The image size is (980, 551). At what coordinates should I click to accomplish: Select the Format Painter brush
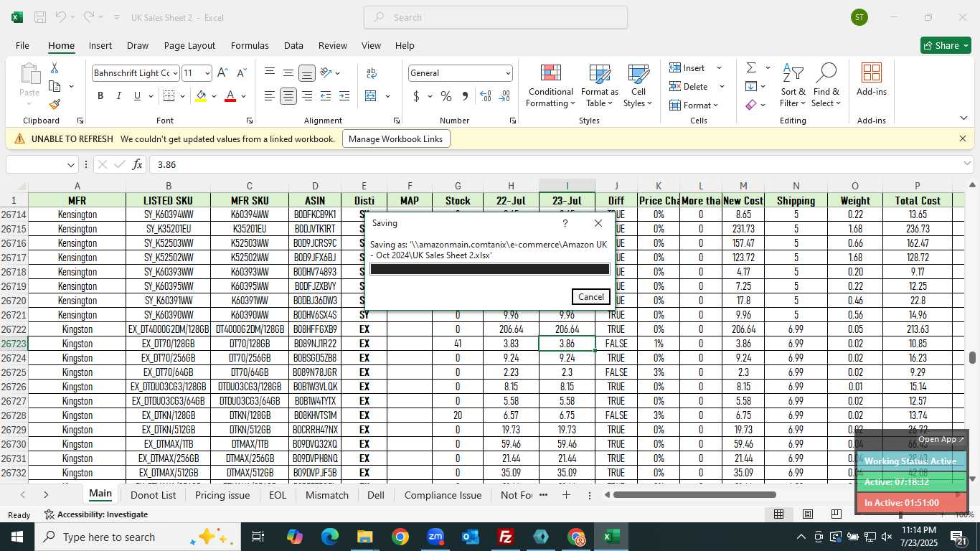pos(55,104)
